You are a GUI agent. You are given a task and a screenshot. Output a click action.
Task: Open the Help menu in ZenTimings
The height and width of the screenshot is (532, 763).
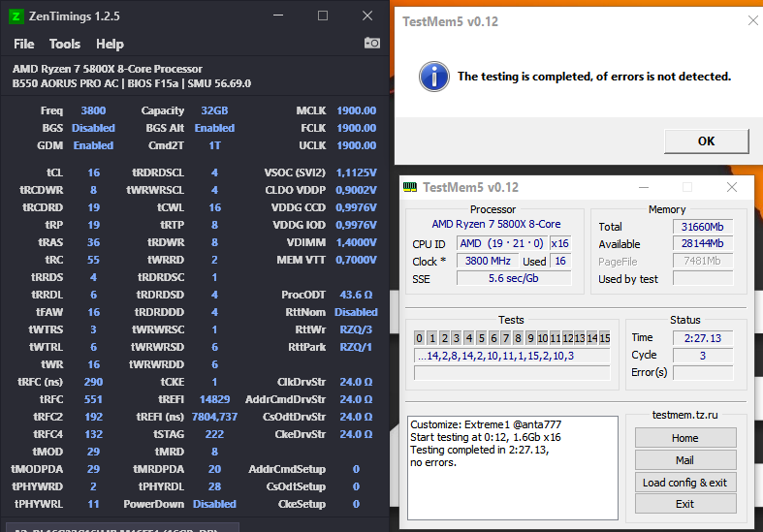pos(110,45)
